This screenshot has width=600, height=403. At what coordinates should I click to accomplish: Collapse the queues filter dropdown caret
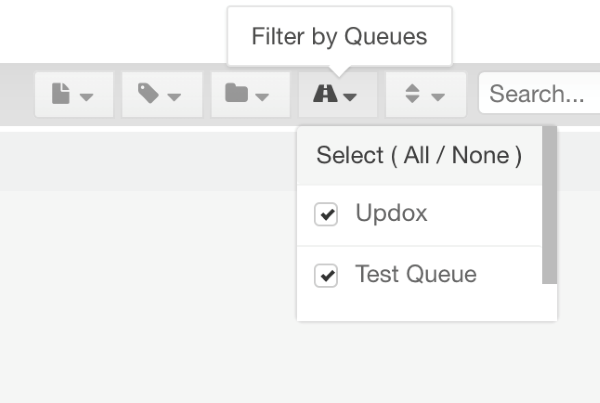pos(350,97)
